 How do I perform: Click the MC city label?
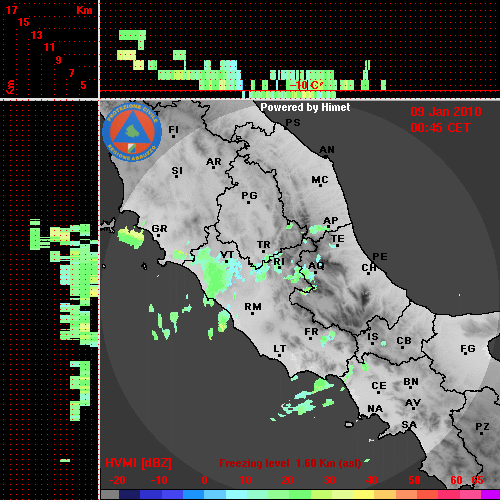pos(320,180)
